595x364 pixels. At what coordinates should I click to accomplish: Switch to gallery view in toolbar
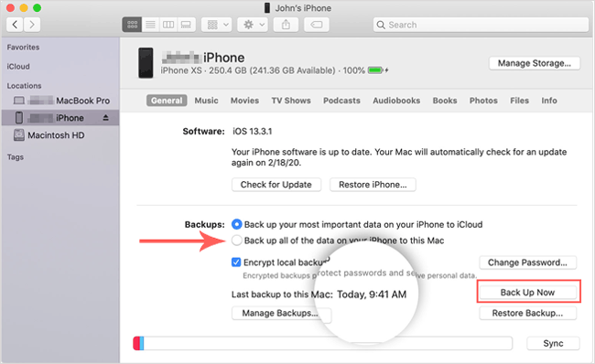pos(186,25)
